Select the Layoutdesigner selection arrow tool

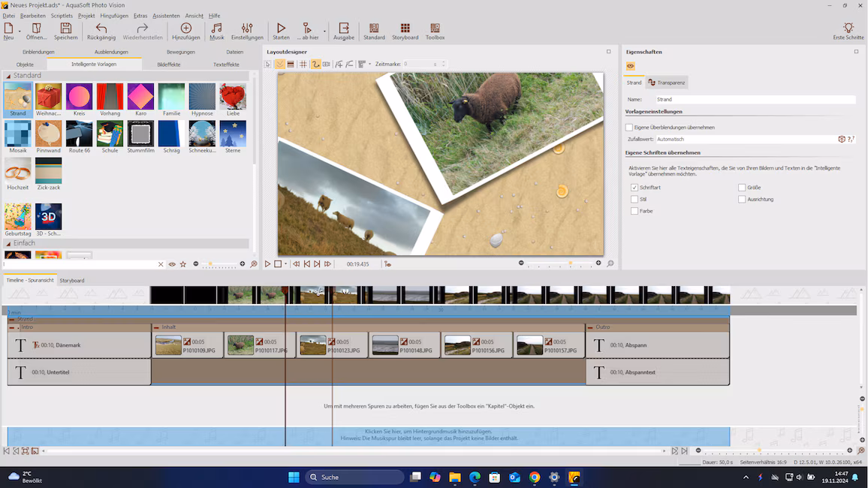[x=268, y=64]
